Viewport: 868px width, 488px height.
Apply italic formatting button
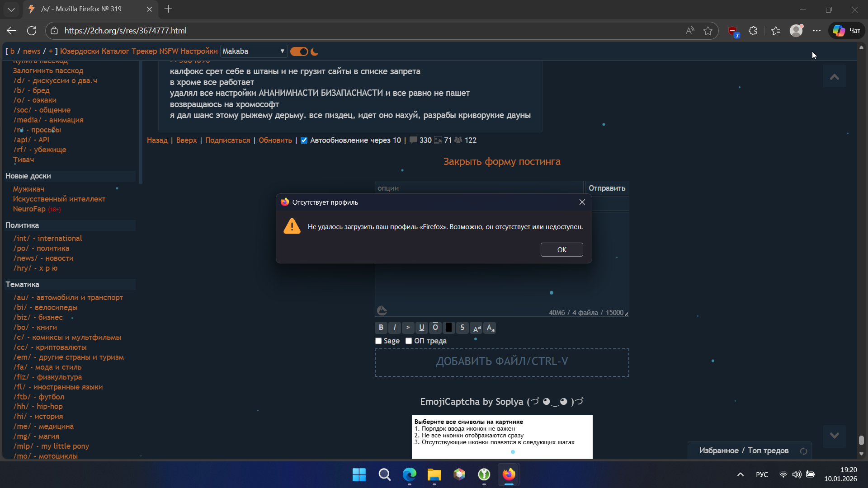point(395,328)
